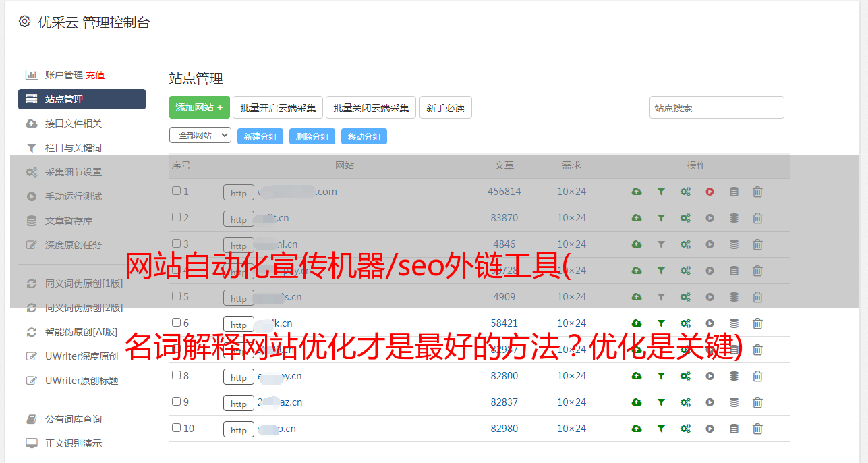Tick the checkbox for site 1
The height and width of the screenshot is (463, 868).
pos(176,191)
